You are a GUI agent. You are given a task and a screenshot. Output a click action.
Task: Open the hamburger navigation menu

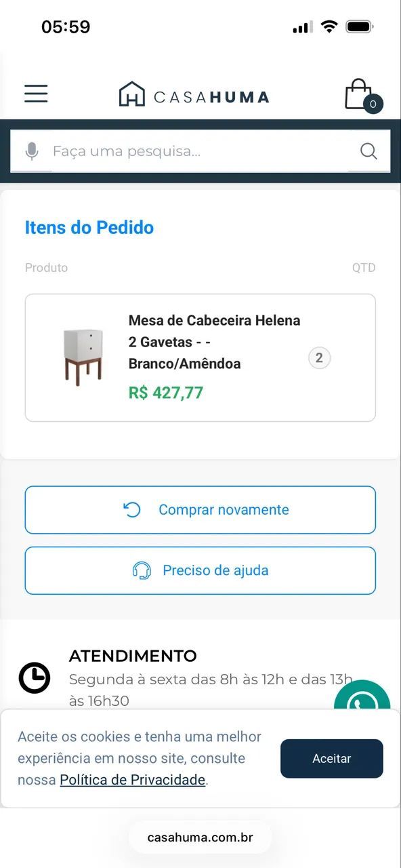click(36, 94)
